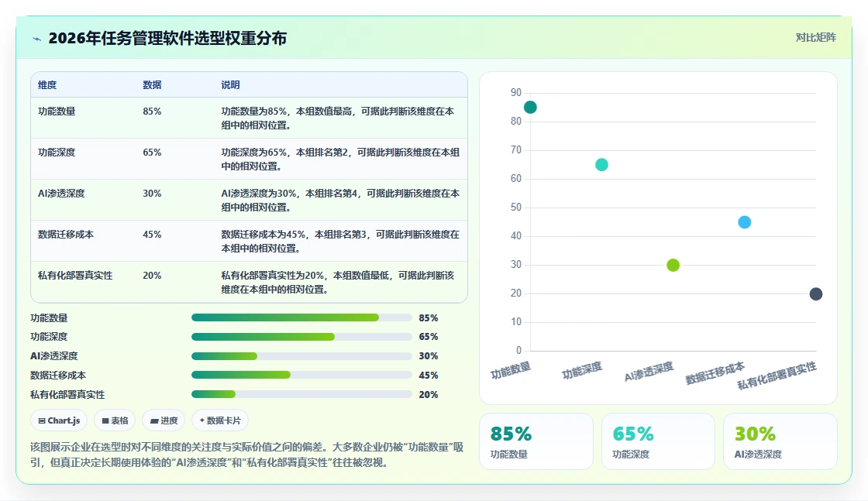Open the 30% AI渗透深度 stat card

780,441
